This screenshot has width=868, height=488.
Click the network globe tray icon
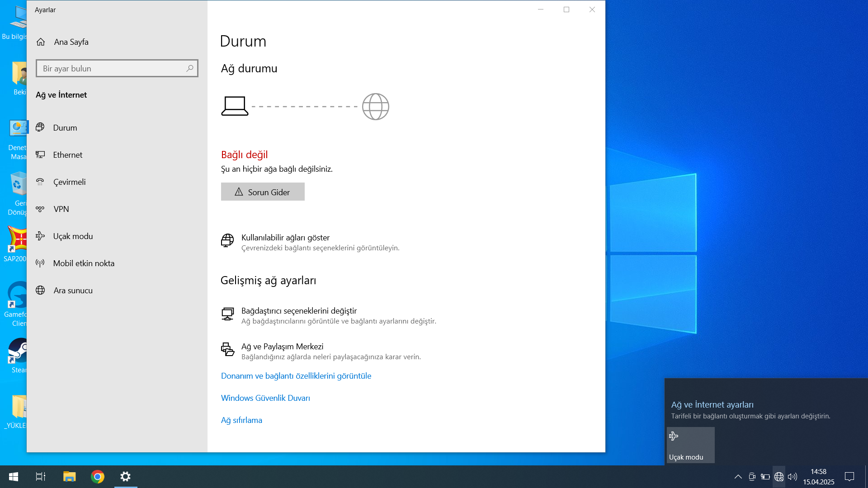click(778, 477)
